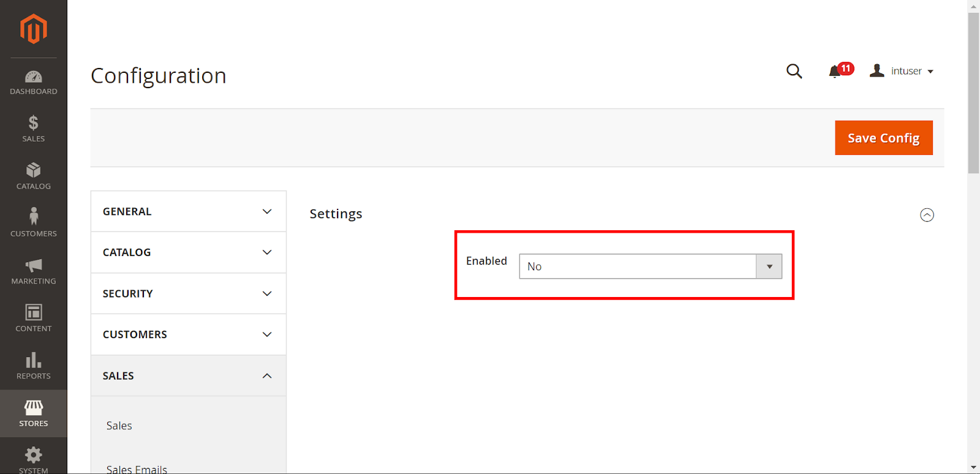Open the Content sidebar menu

pos(34,318)
